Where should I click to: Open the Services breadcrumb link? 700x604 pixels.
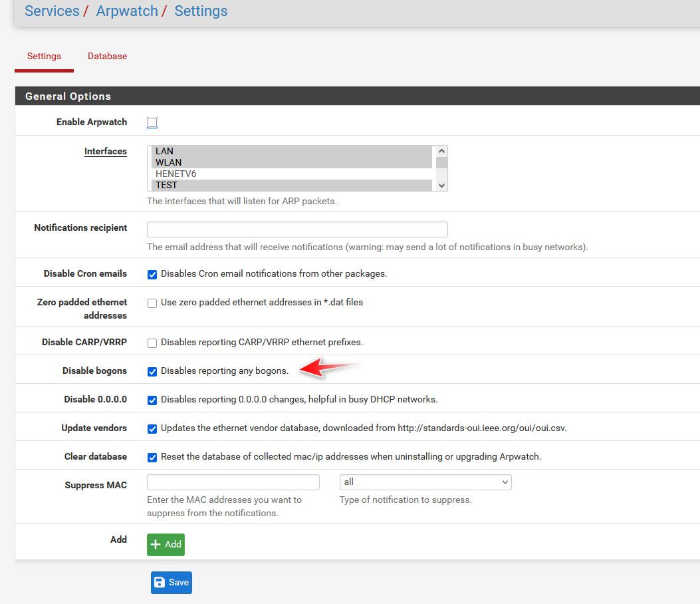click(52, 11)
